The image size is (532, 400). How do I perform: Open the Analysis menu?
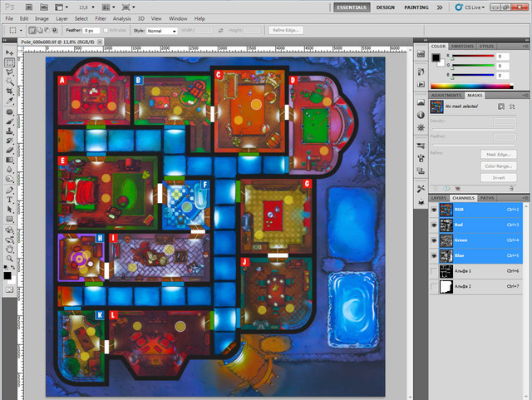[122, 18]
